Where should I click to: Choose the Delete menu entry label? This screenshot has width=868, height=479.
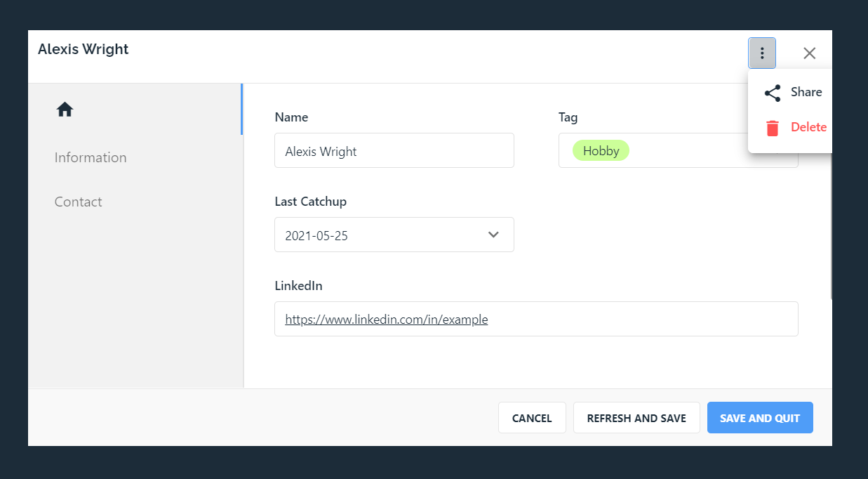808,127
